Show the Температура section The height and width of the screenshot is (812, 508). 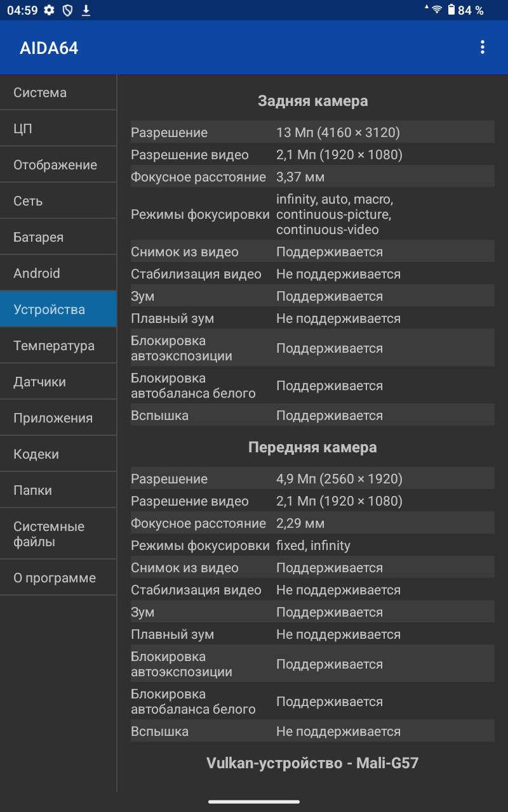(58, 346)
